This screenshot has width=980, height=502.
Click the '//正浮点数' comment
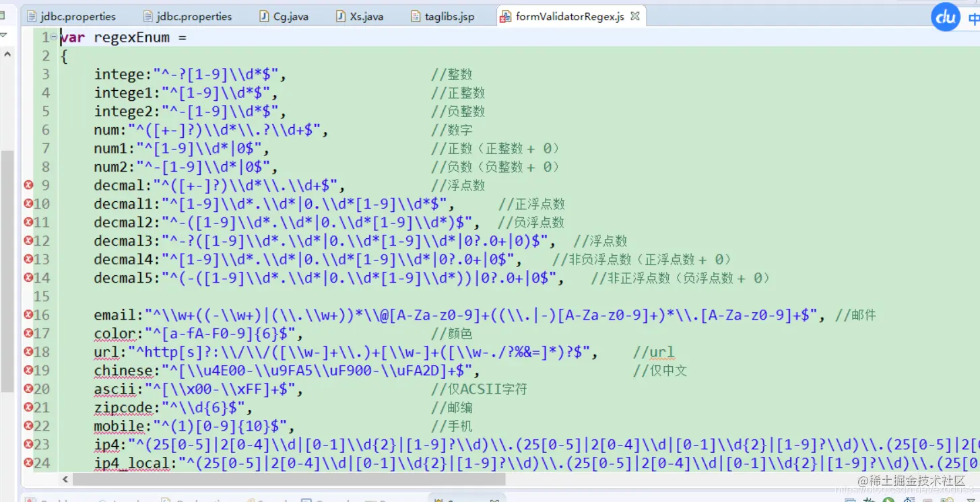click(x=532, y=204)
